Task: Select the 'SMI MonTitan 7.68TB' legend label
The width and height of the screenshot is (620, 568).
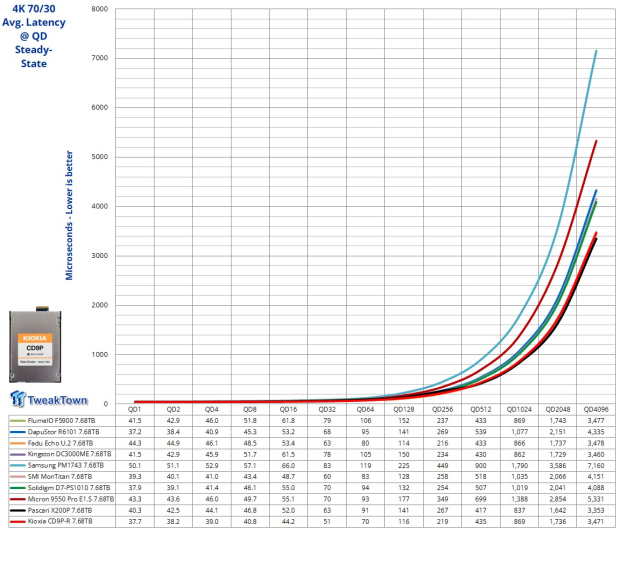Action: 60,477
